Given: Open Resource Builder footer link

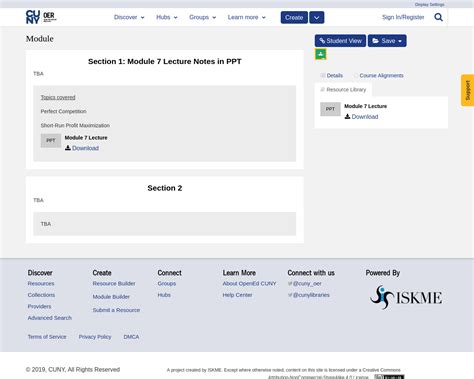Looking at the screenshot, I should [114, 283].
